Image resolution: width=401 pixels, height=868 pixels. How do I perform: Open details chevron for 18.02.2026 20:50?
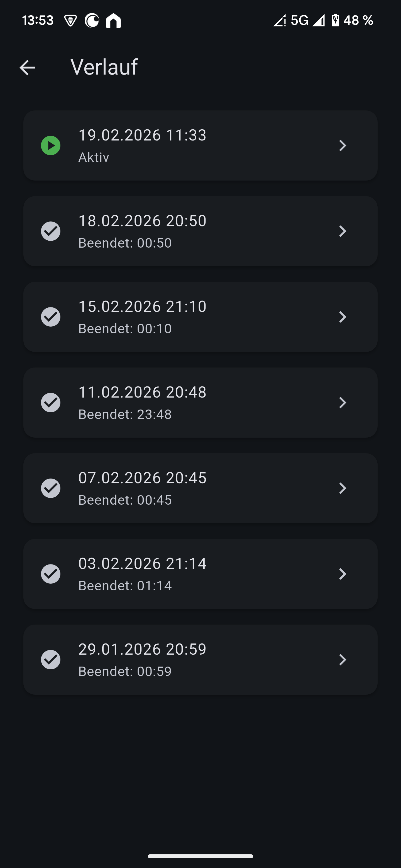(x=342, y=231)
